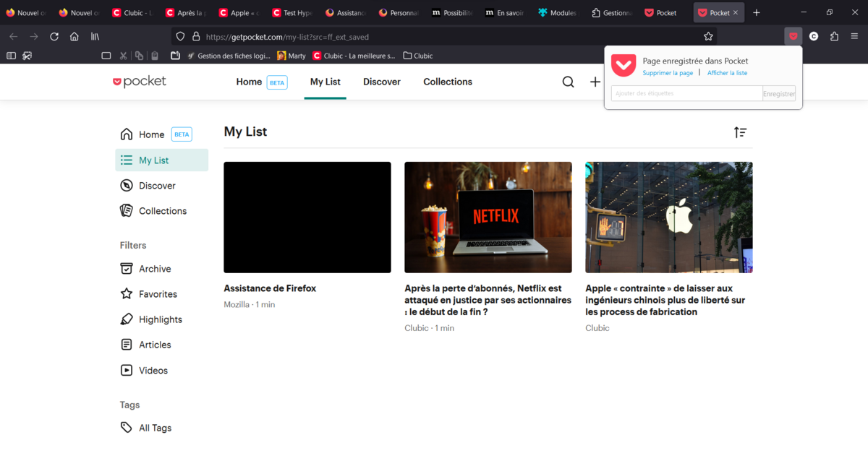The height and width of the screenshot is (461, 868).
Task: Open the Assistance de Firefox article title
Action: [270, 289]
